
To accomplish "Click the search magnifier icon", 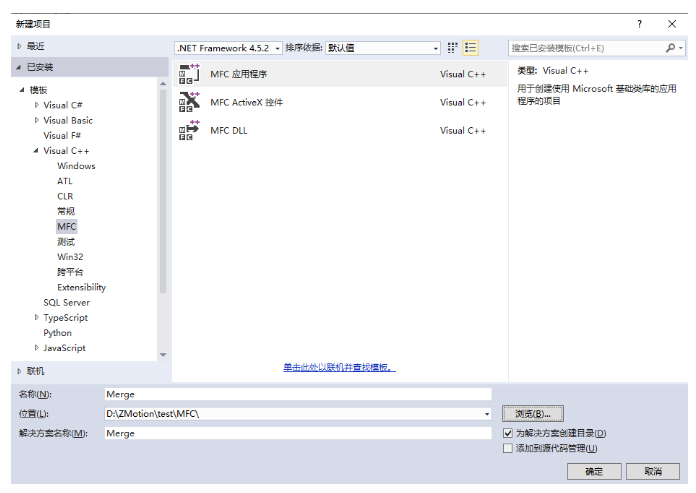I will (670, 48).
